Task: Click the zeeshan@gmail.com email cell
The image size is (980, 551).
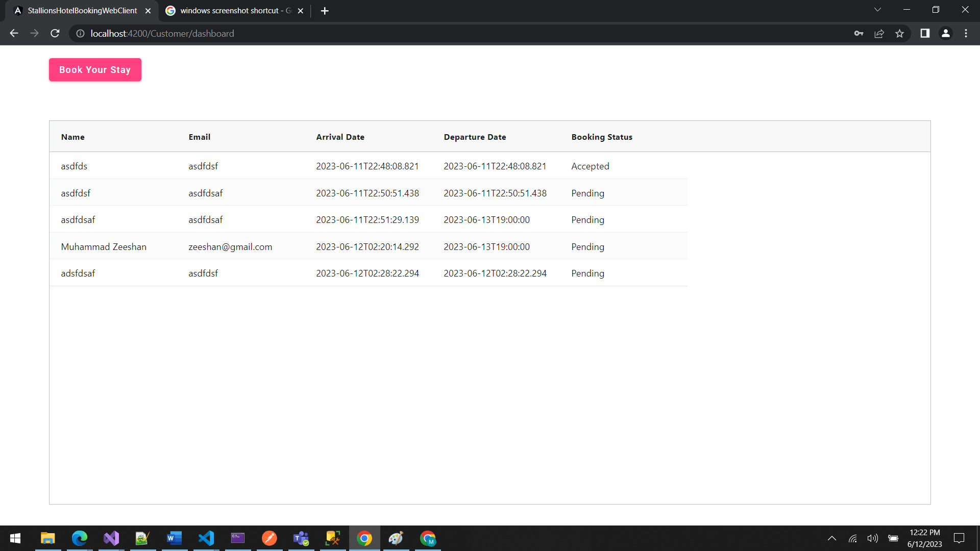Action: click(230, 247)
